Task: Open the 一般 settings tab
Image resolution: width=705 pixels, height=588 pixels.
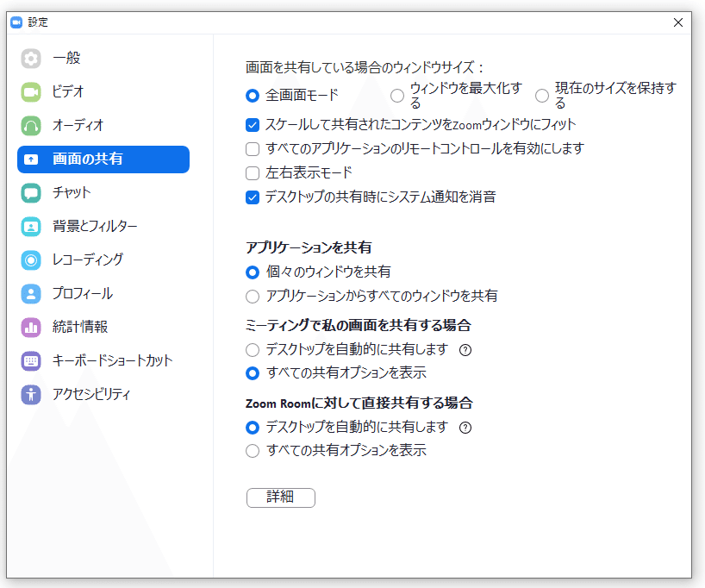Action: [x=103, y=59]
